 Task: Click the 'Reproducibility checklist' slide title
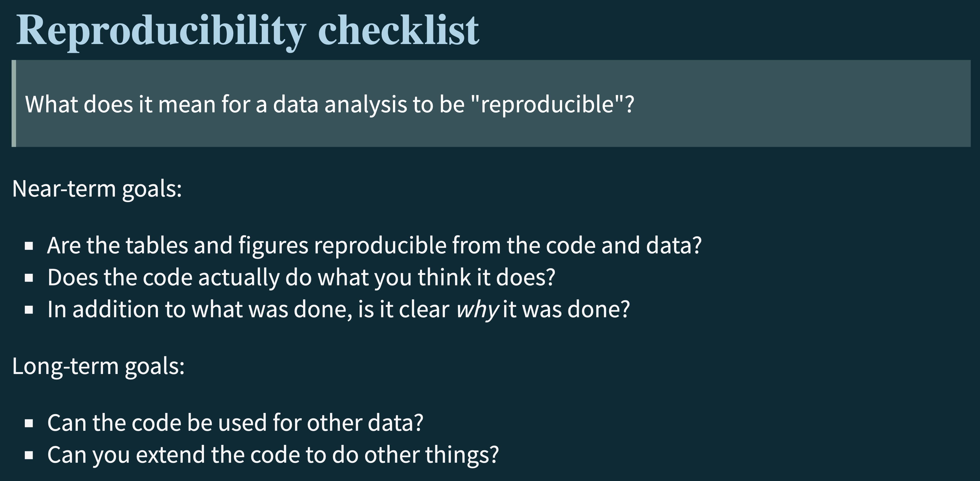(247, 30)
